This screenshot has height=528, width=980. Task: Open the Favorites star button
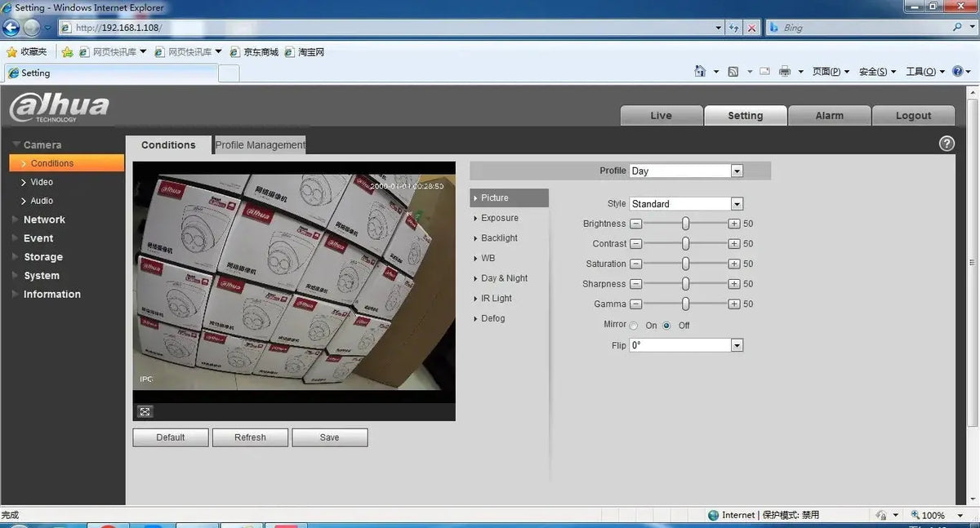point(27,51)
